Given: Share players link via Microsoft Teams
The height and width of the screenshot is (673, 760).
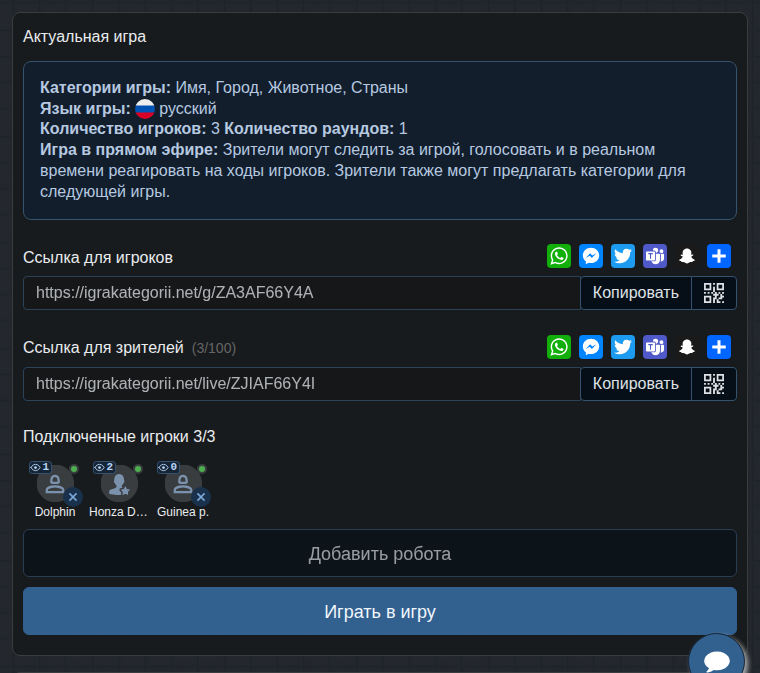Looking at the screenshot, I should tap(655, 256).
